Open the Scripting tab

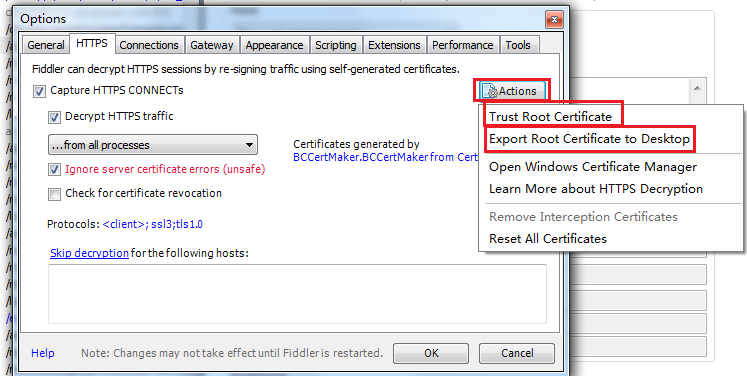point(335,45)
